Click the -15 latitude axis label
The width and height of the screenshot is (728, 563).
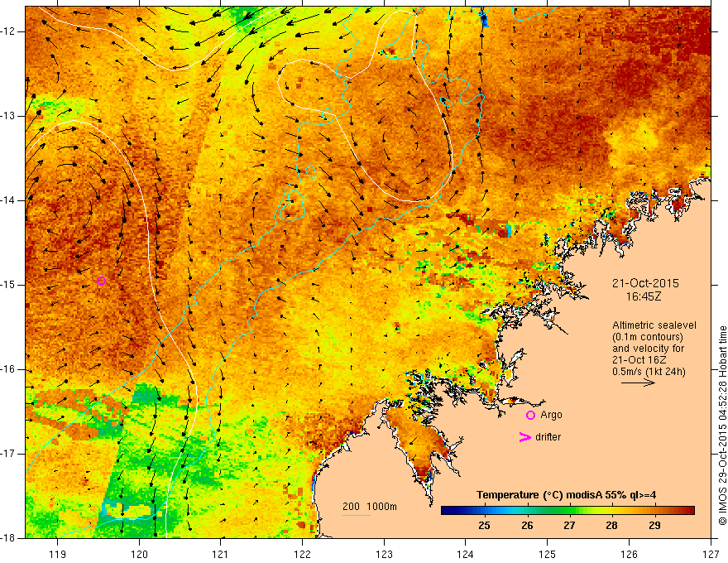click(9, 285)
